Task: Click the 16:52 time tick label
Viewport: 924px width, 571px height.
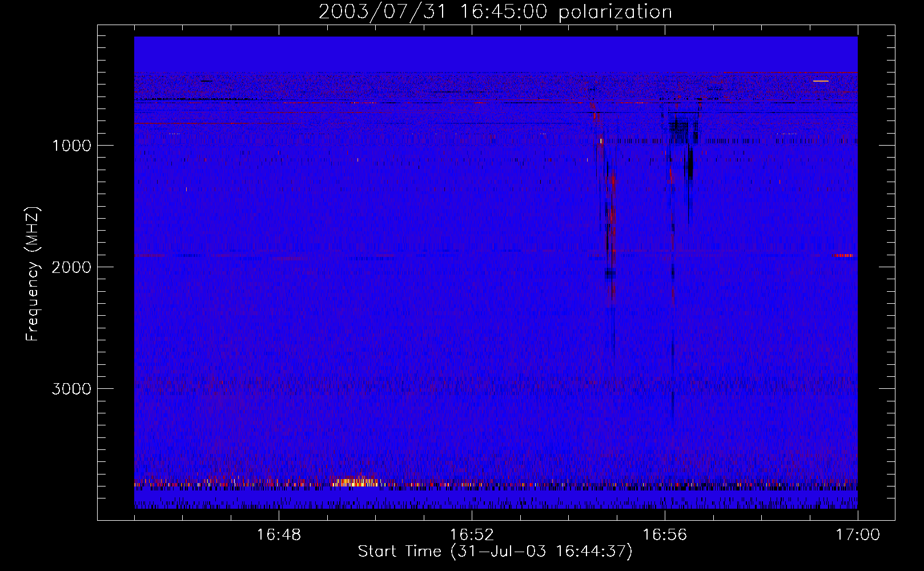Action: click(x=472, y=535)
